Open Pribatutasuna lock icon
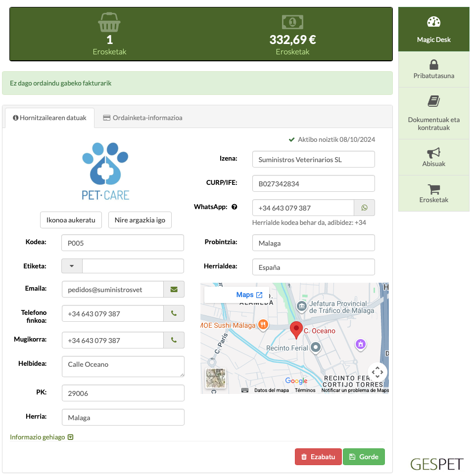The height and width of the screenshot is (476, 471). coord(433,65)
